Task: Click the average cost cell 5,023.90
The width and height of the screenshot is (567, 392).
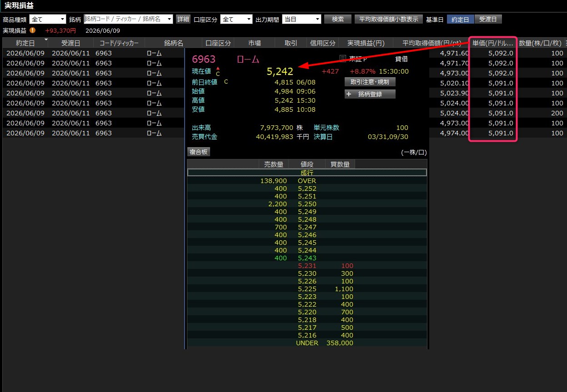Action: pyautogui.click(x=455, y=93)
